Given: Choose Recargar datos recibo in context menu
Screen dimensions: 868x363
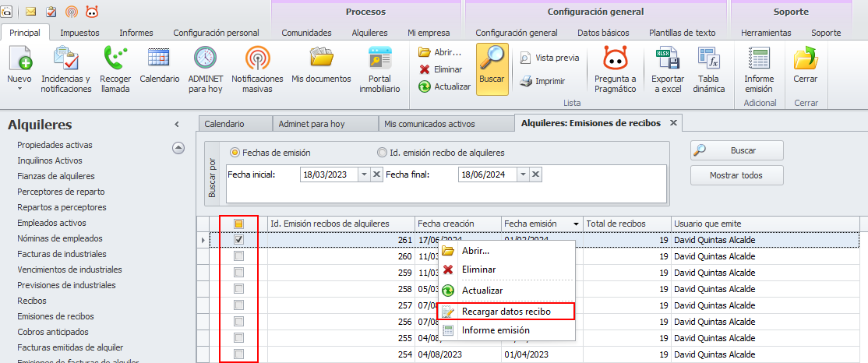Looking at the screenshot, I should [x=506, y=312].
